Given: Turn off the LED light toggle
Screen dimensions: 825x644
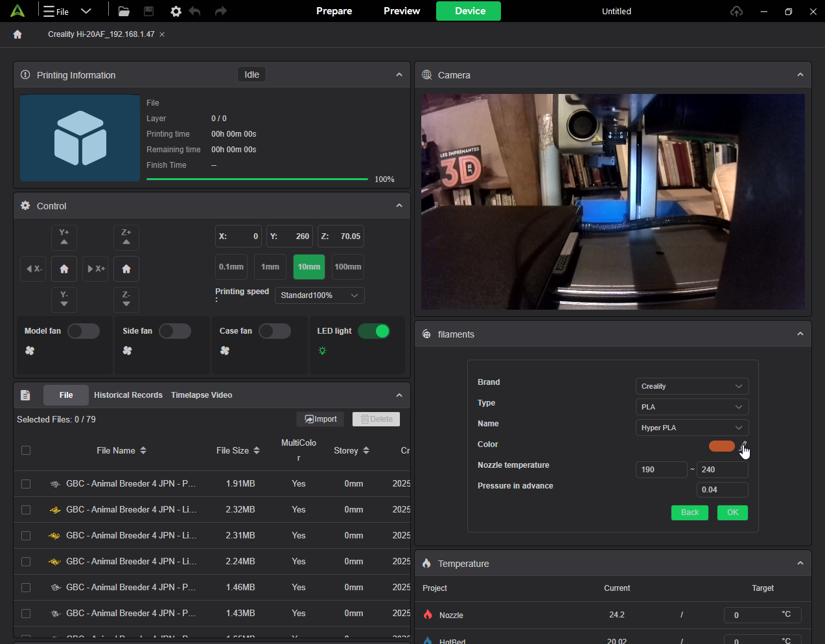Looking at the screenshot, I should [374, 331].
